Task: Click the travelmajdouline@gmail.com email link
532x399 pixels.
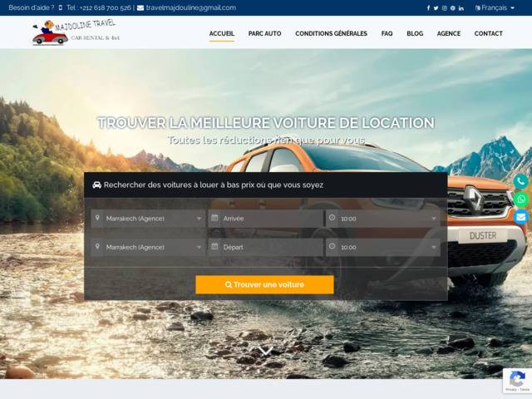Action: click(x=190, y=8)
